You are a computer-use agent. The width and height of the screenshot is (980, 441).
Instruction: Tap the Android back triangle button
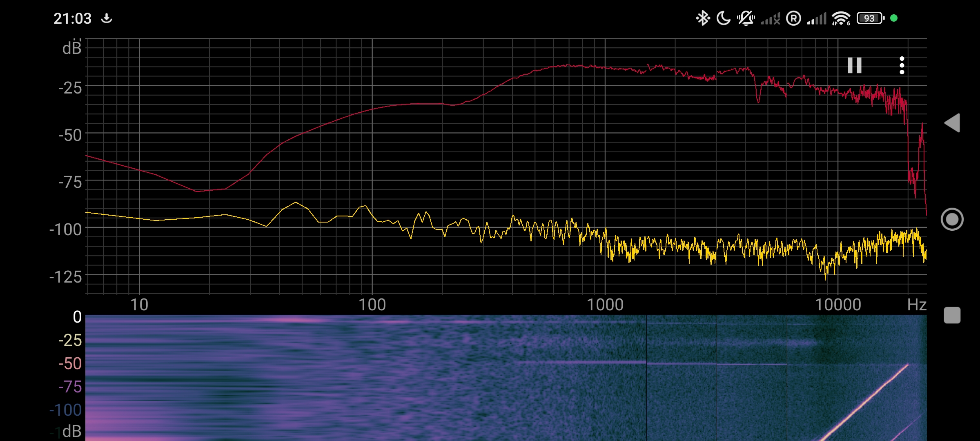click(952, 123)
